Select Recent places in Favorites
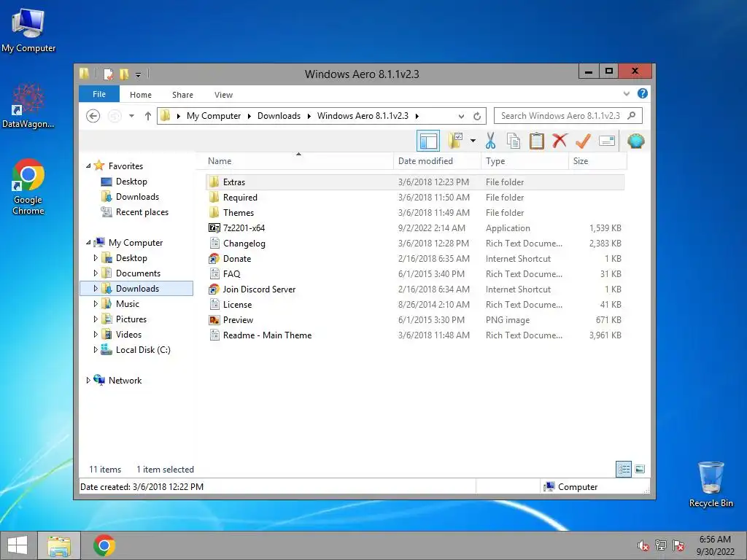 coord(142,212)
